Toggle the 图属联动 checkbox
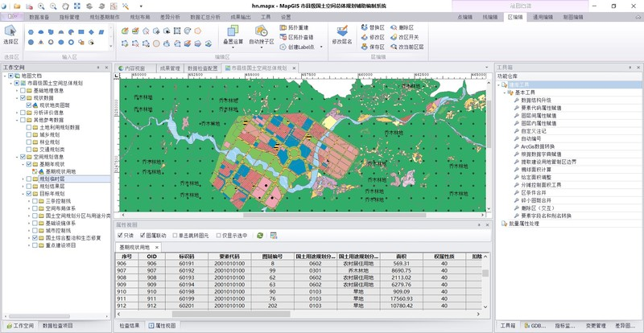This screenshot has height=333, width=644. point(142,236)
